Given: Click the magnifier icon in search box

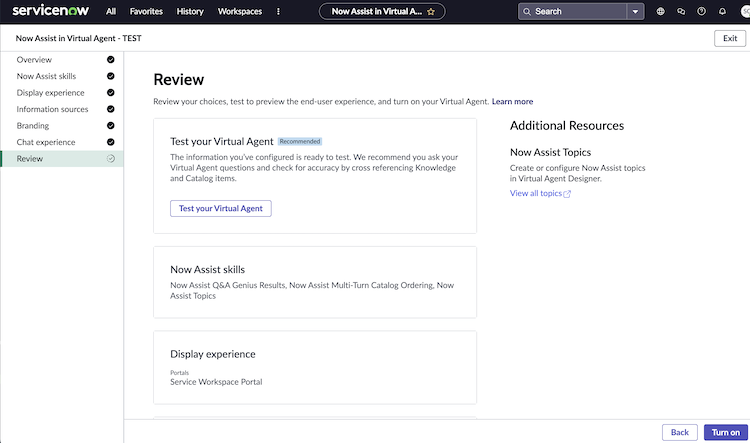Looking at the screenshot, I should (527, 11).
